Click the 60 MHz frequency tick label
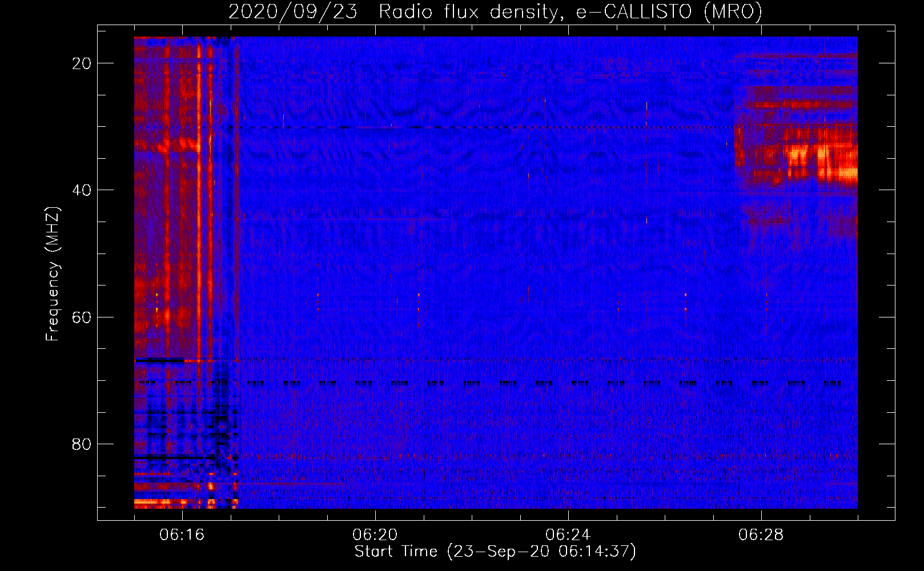 click(82, 317)
